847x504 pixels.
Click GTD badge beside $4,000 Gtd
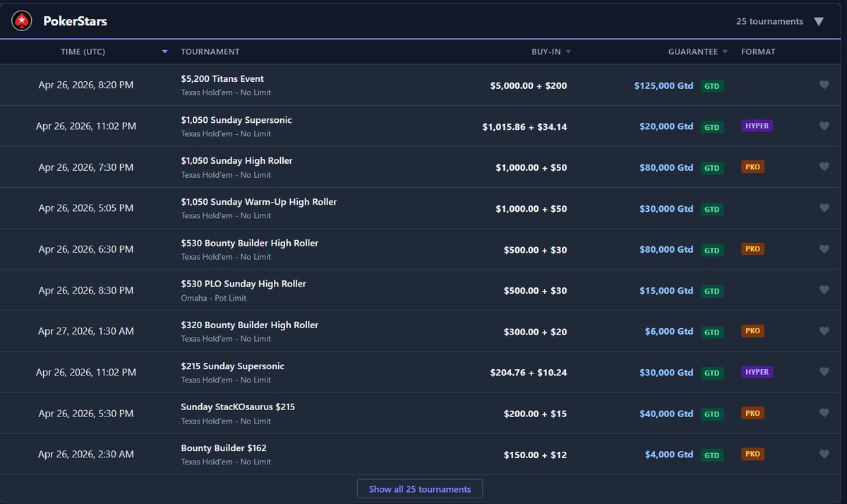[711, 455]
